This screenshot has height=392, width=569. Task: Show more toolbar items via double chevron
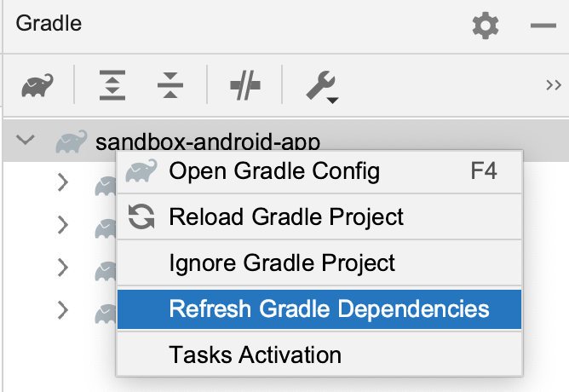554,85
